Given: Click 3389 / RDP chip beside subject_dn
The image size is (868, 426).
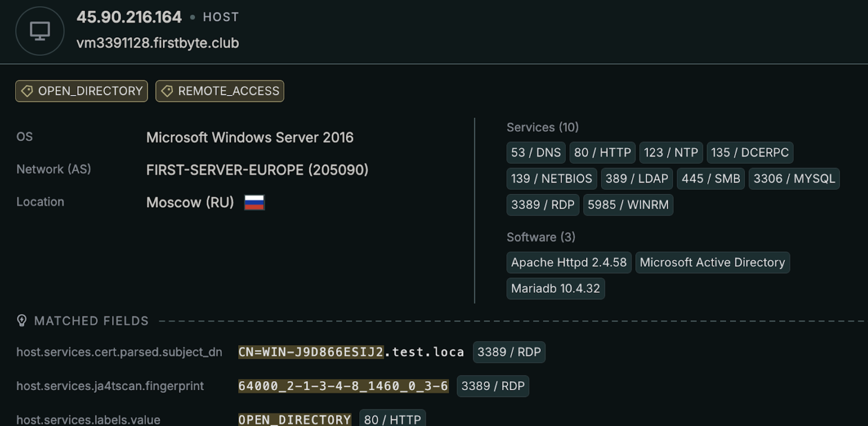Looking at the screenshot, I should (x=509, y=352).
